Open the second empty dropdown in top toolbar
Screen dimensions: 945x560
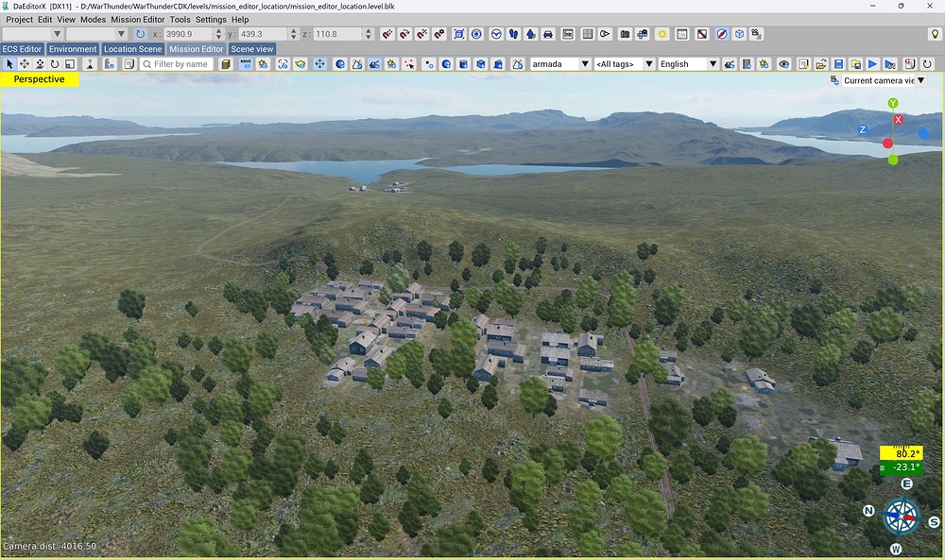96,34
